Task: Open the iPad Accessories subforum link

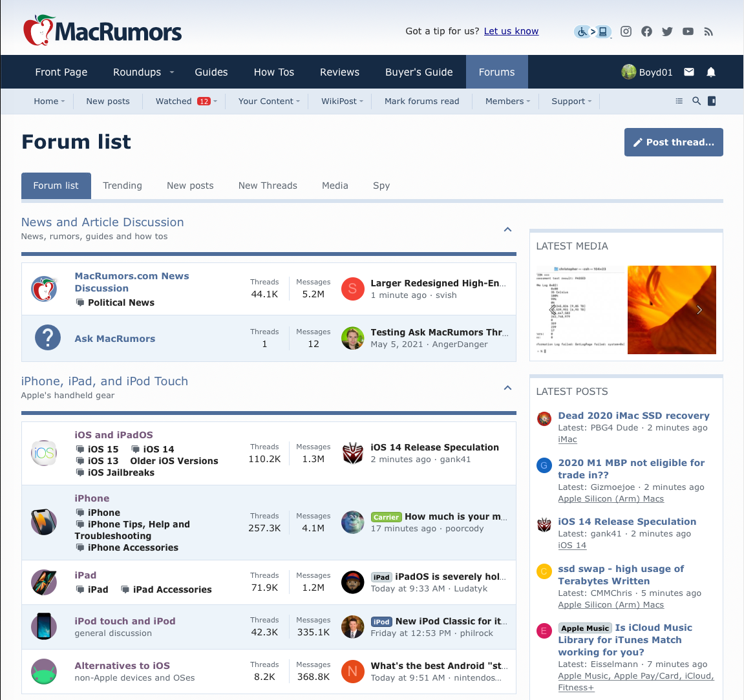Action: pos(172,589)
